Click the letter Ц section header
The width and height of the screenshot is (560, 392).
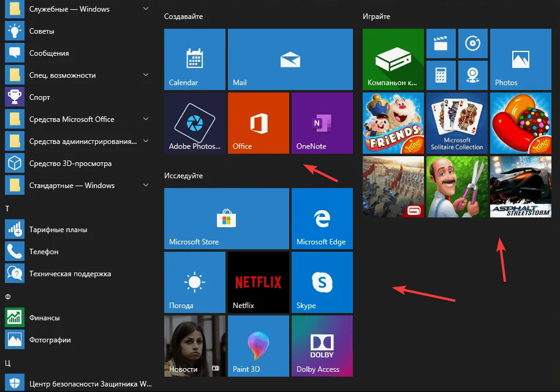[x=8, y=363]
